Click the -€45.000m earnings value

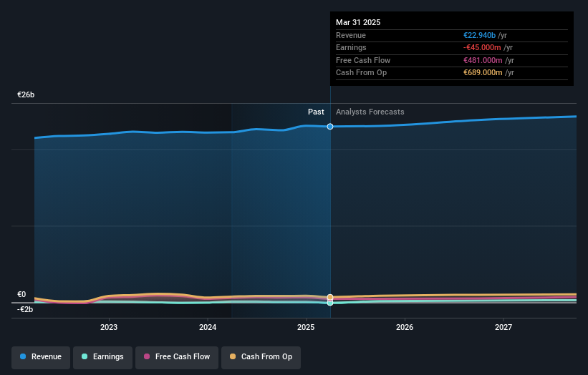tap(482, 47)
